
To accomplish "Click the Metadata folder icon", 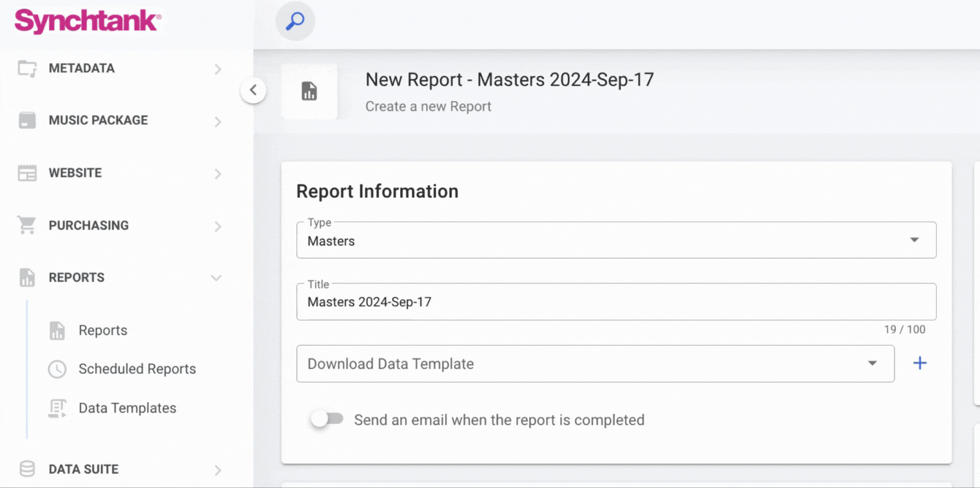I will [x=27, y=69].
